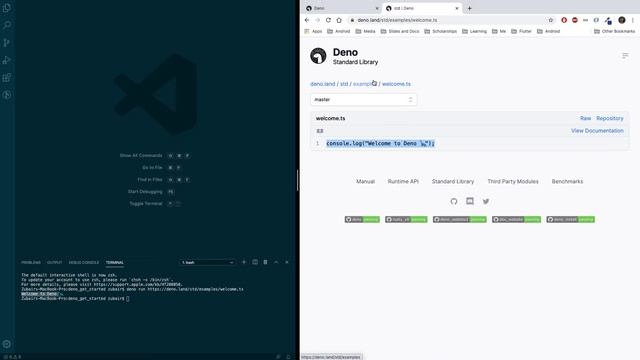Viewport: 640px width, 360px height.
Task: Open the Scholarships bookmarks folder
Action: coord(441,31)
